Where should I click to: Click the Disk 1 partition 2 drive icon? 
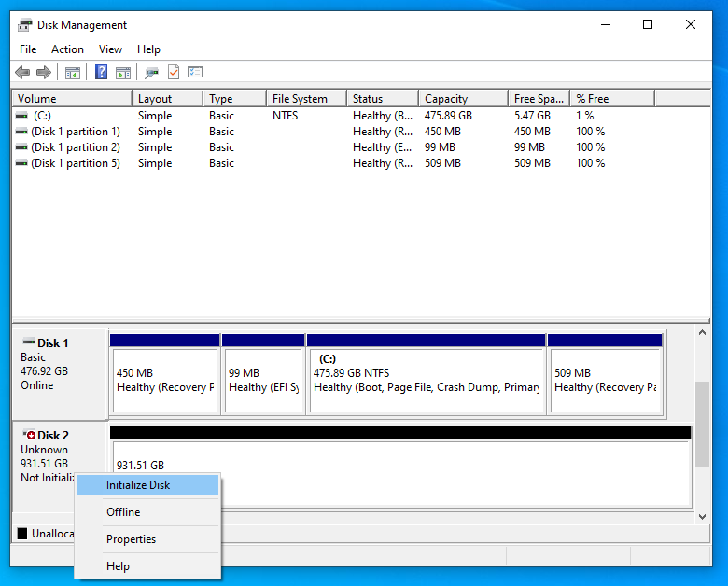[x=21, y=147]
